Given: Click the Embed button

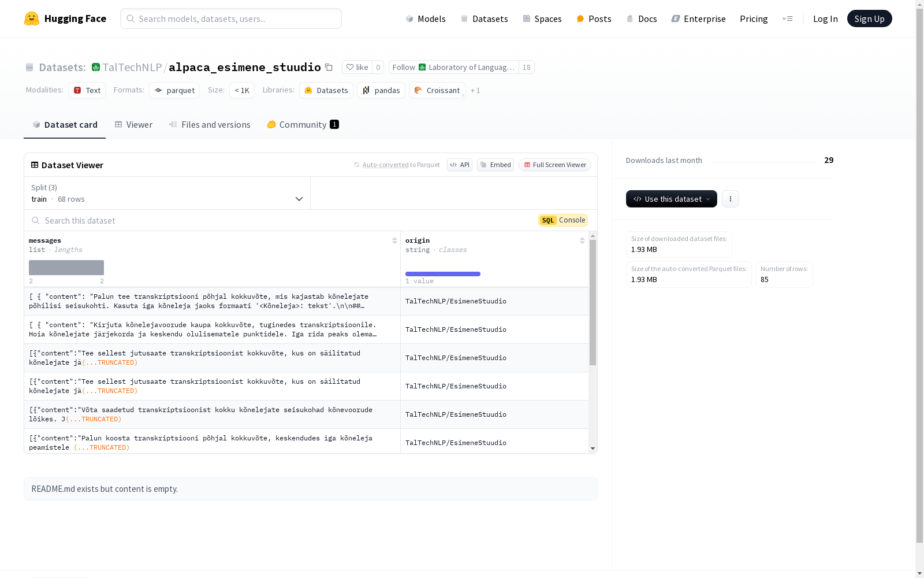Looking at the screenshot, I should (x=495, y=165).
